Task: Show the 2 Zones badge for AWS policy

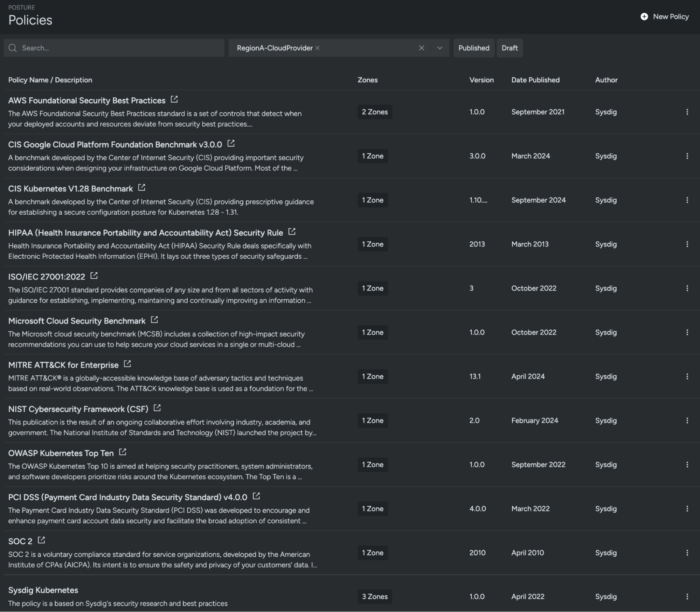Action: click(375, 112)
